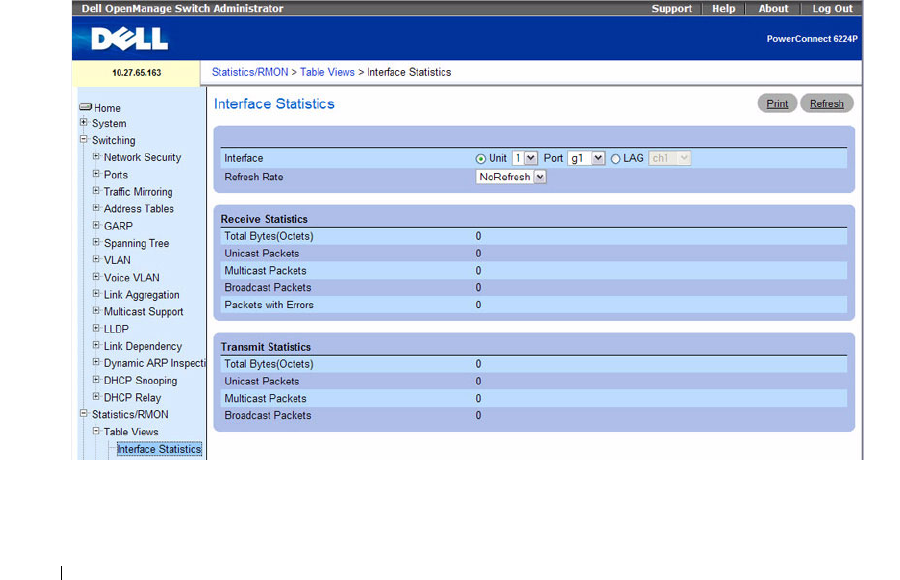Viewport: 900px width, 580px height.
Task: Expand the LLDP node
Action: (96, 328)
